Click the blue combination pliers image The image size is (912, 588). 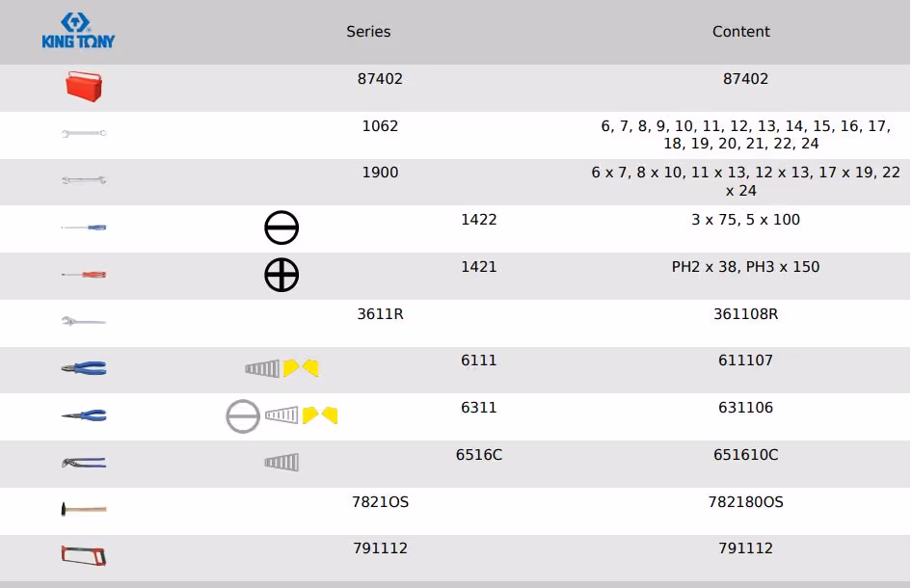point(84,368)
